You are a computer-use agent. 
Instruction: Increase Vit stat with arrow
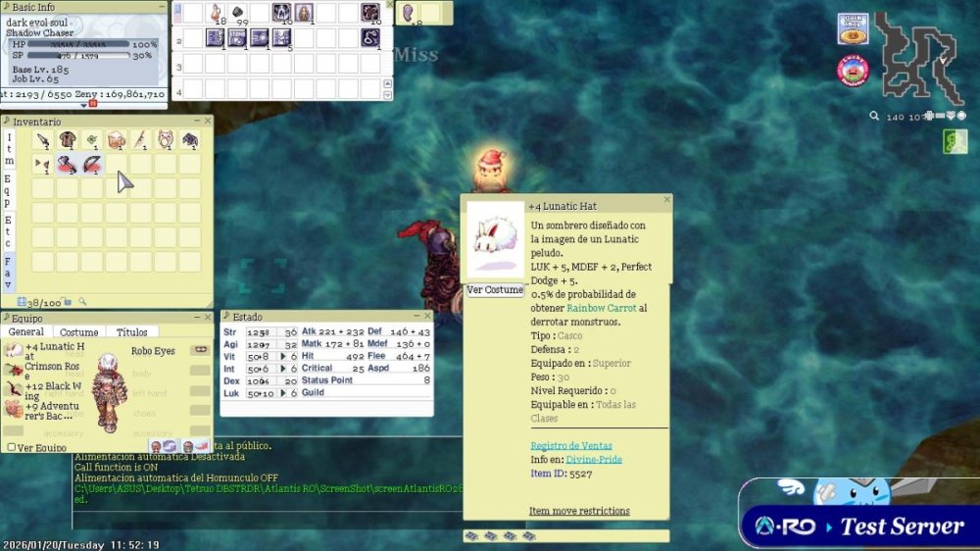282,356
